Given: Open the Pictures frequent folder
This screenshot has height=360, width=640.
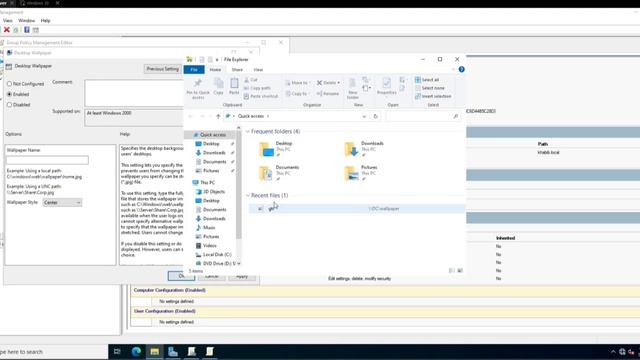Looking at the screenshot, I should (361, 173).
